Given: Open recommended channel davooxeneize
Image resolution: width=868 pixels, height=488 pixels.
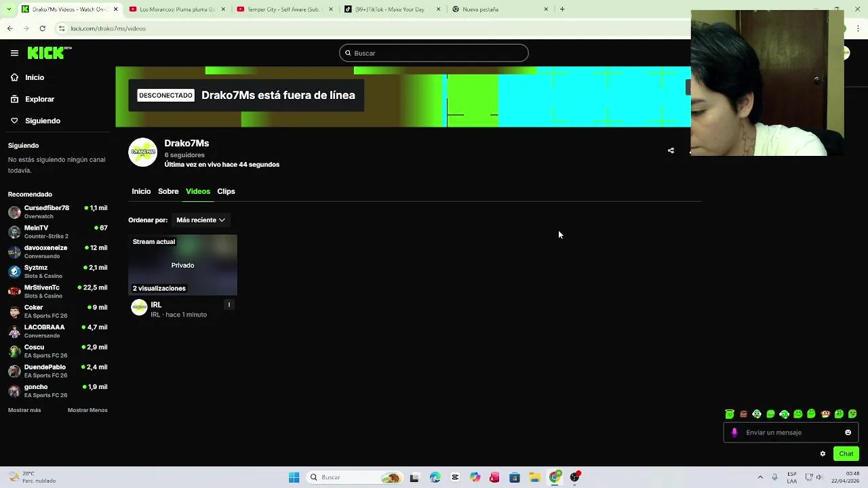Looking at the screenshot, I should 58,251.
